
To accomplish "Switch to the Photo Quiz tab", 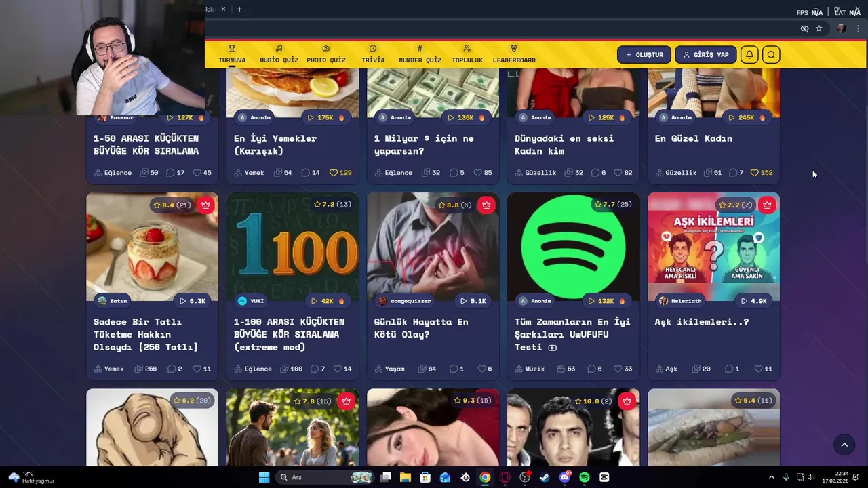I will pyautogui.click(x=325, y=54).
